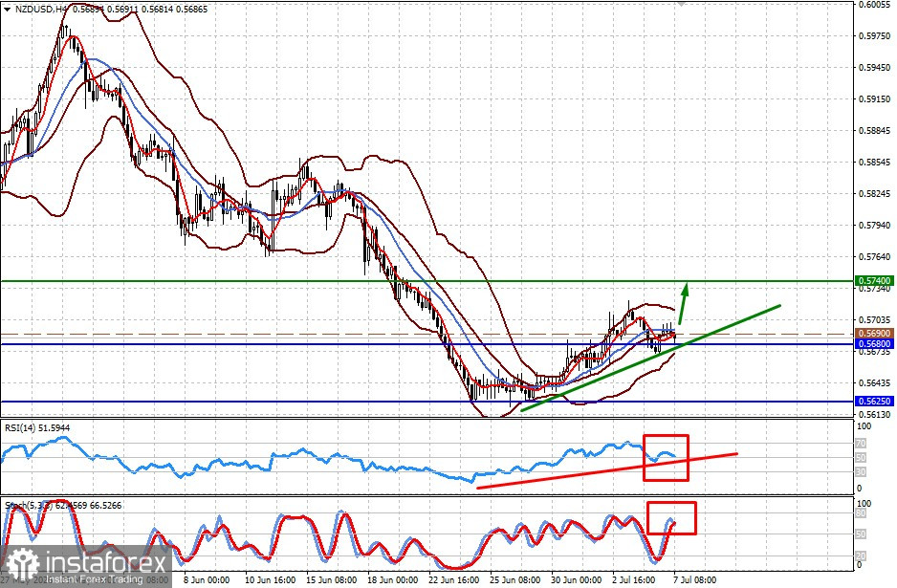Click the 25 Jun 08:00 time axis label
The width and height of the screenshot is (897, 588).
514,580
